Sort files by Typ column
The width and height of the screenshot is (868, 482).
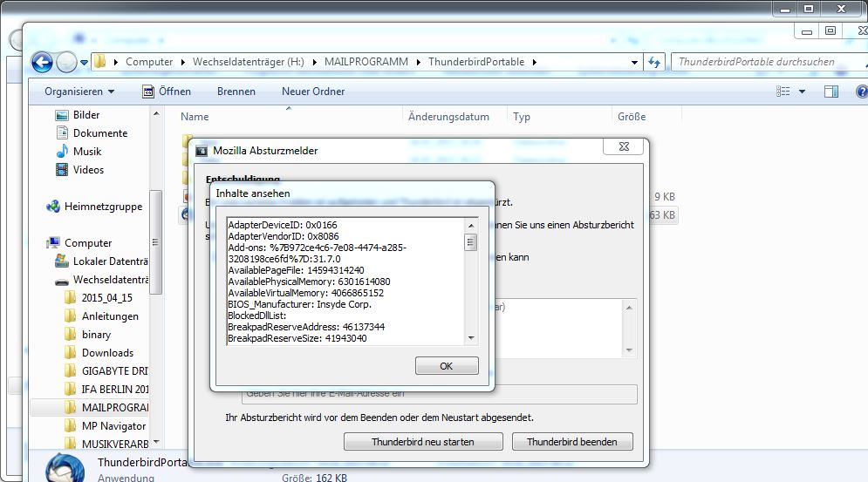click(522, 117)
